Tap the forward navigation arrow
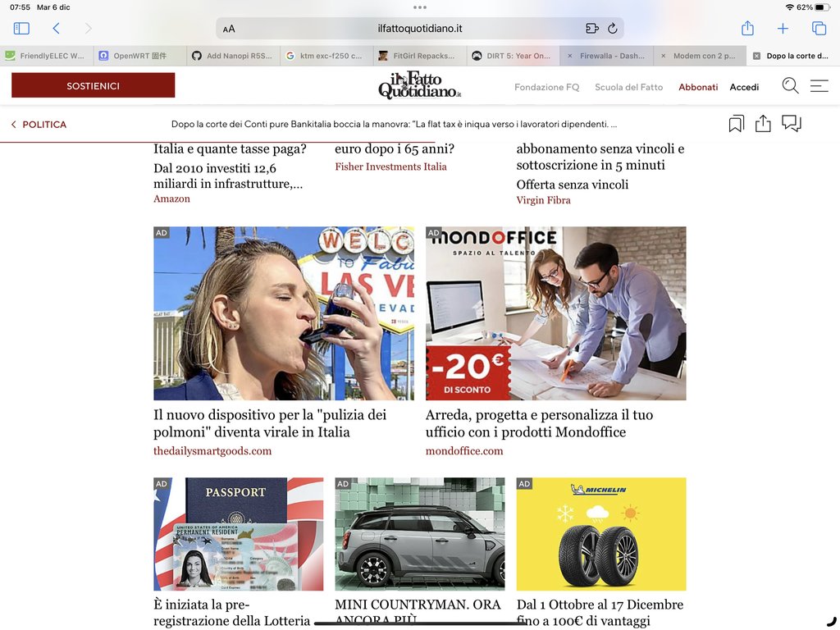Viewport: 840px width, 630px height. [89, 29]
